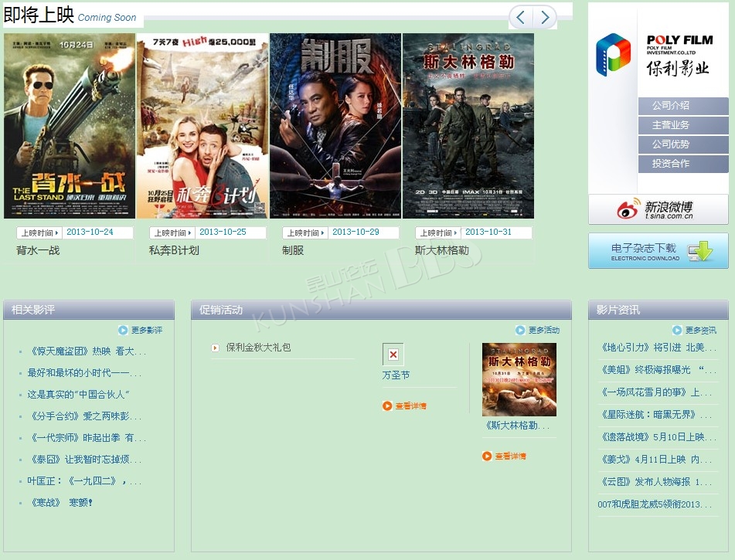Open the 斯大林格勒 large movie poster
The width and height of the screenshot is (735, 560).
pyautogui.click(x=468, y=126)
